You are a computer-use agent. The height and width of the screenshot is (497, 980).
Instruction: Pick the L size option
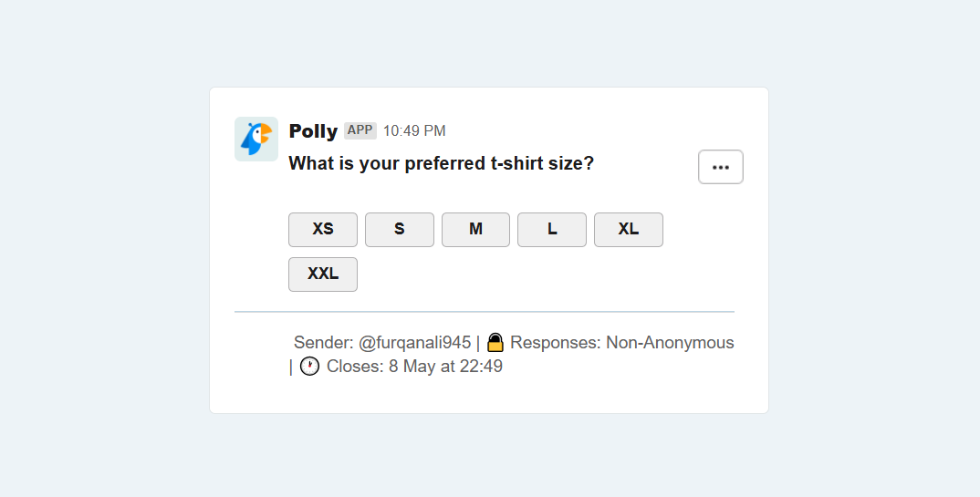pyautogui.click(x=552, y=229)
